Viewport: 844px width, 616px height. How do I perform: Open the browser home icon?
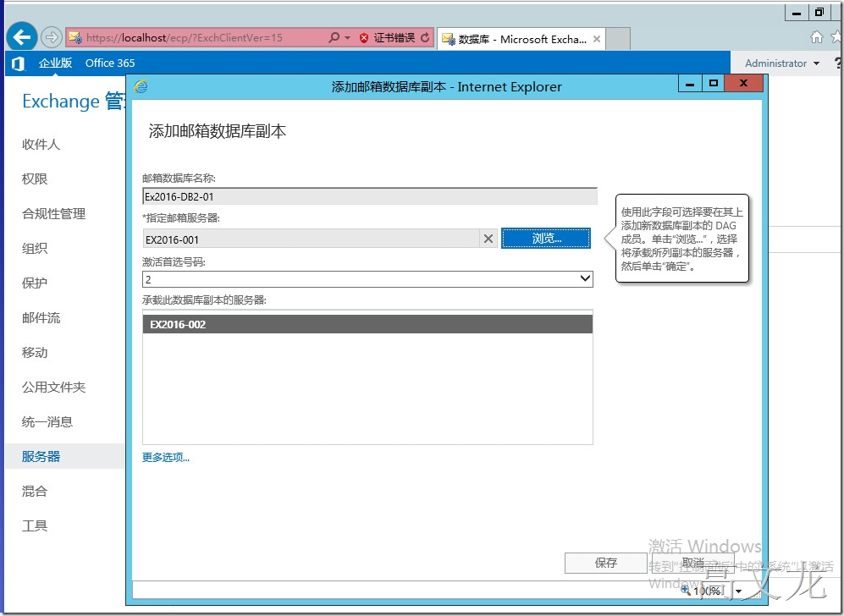tap(817, 37)
